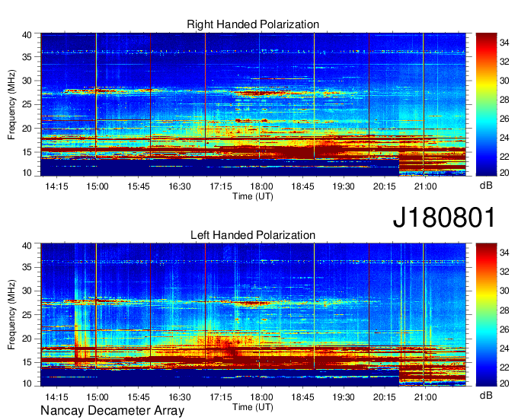Click the 25 MHz tick on Left Handed plot
Viewport: 518px width, 420px height.
[x=27, y=315]
